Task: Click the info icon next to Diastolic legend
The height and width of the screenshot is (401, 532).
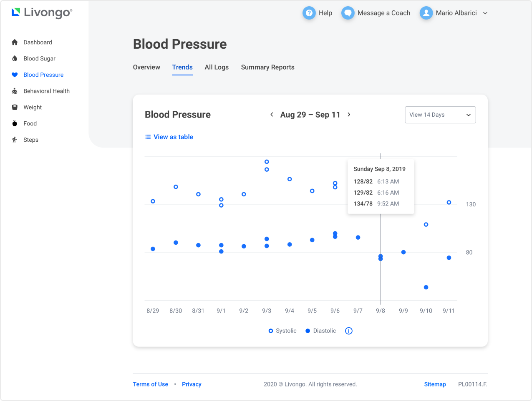Action: [349, 331]
